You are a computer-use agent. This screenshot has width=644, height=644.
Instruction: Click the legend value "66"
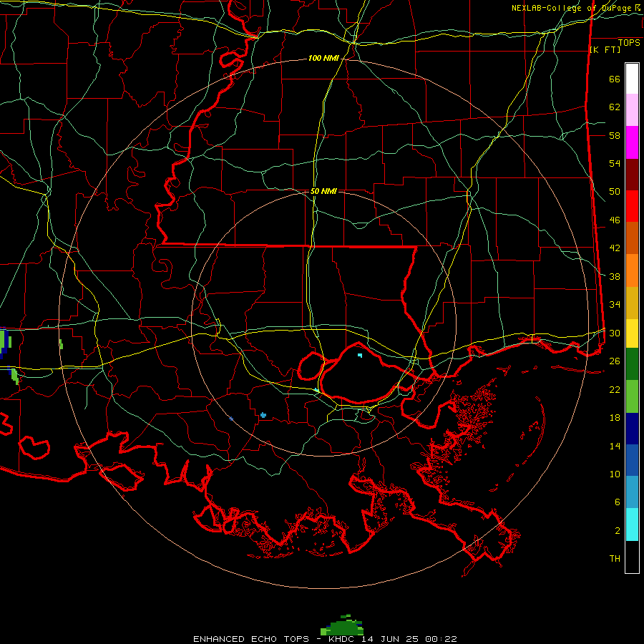point(615,79)
